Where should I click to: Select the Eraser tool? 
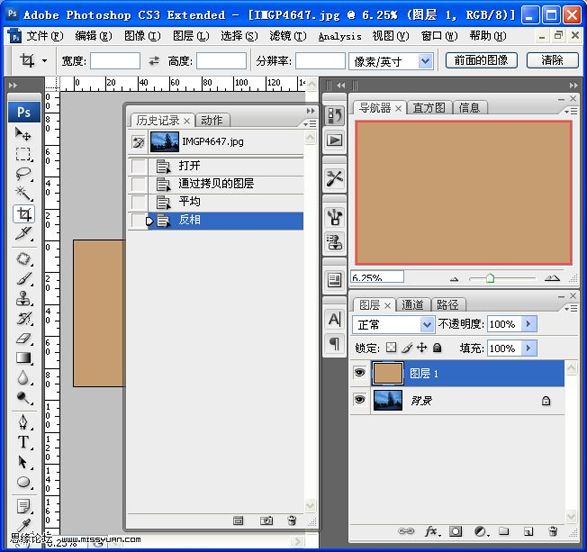23,338
